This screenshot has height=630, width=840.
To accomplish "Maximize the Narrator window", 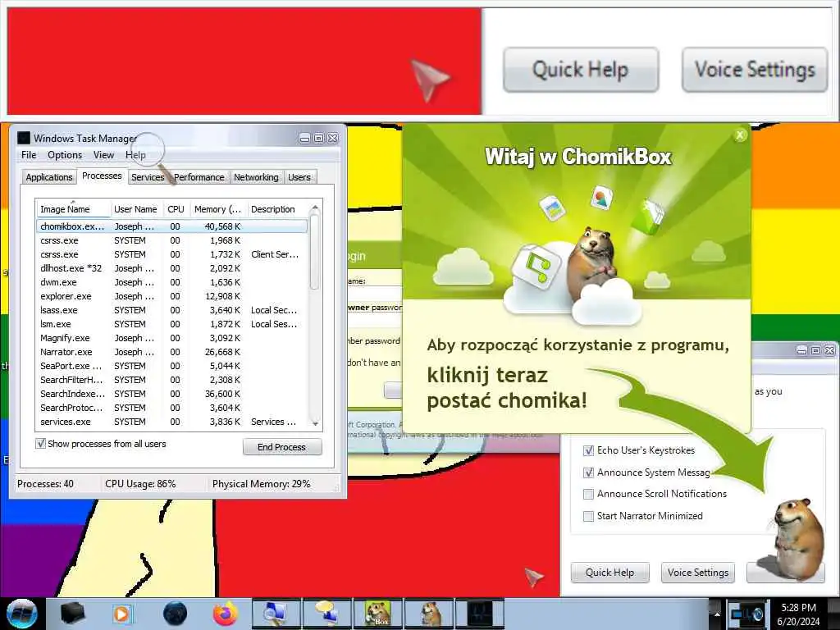I will tap(816, 350).
